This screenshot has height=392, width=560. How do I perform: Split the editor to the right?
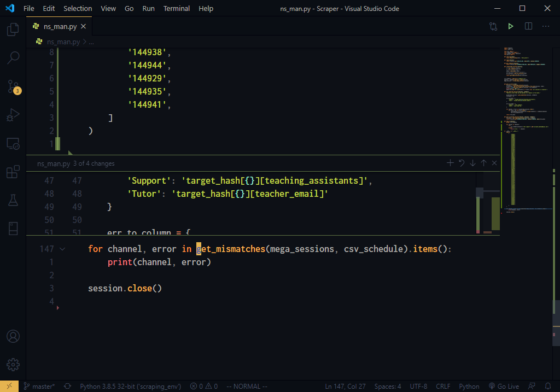529,26
